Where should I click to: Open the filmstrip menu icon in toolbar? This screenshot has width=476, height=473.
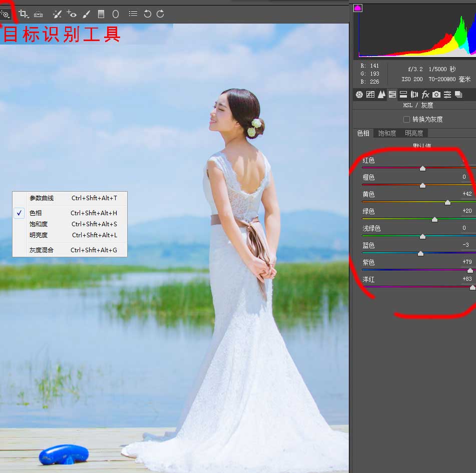133,14
